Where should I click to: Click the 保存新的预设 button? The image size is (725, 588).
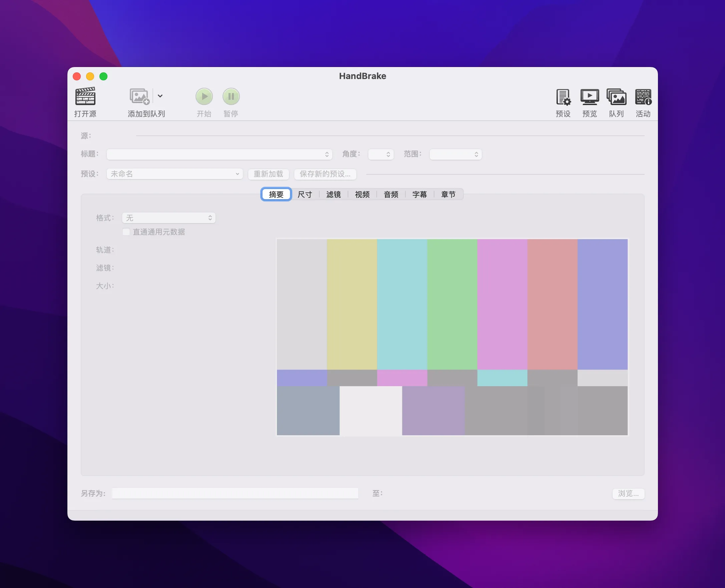click(325, 174)
